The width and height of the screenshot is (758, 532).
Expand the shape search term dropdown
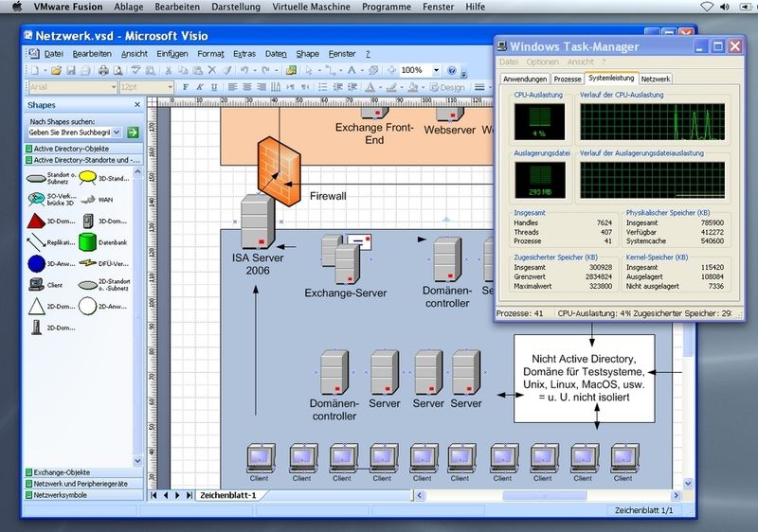pos(117,133)
